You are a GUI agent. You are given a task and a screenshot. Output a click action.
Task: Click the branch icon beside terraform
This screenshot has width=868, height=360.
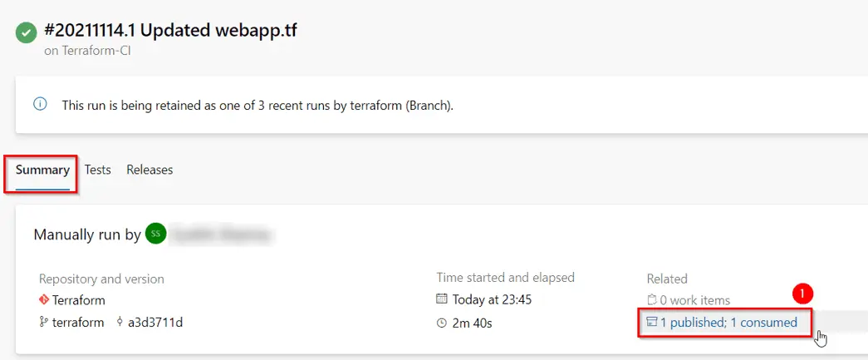44,323
